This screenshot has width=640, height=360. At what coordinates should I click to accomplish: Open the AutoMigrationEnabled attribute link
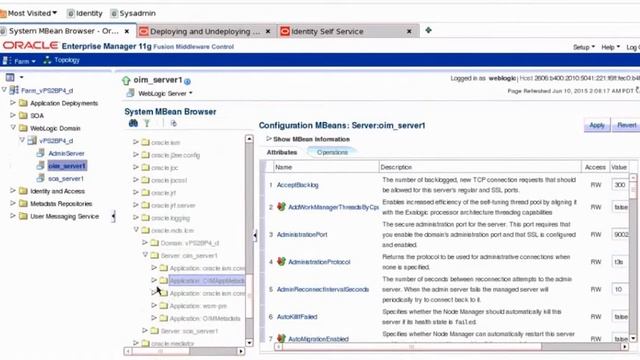(318, 339)
